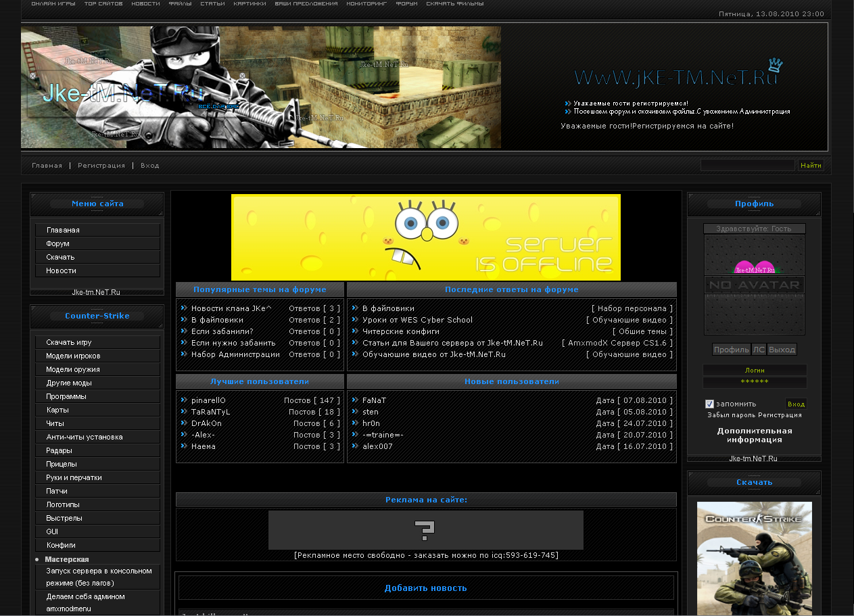Screen dimensions: 854x616
Task: Open forum topic 'Если нужно забанить'
Action: point(233,343)
